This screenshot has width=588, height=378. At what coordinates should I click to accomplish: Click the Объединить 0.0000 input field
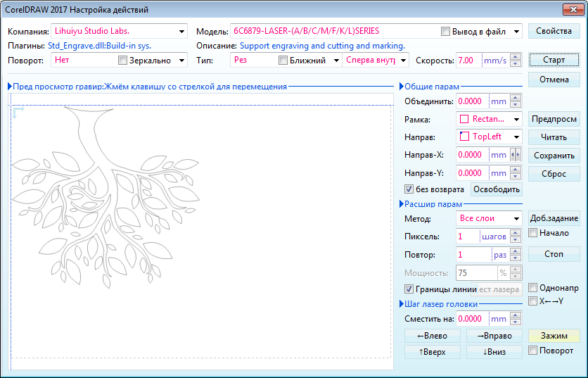(x=473, y=101)
